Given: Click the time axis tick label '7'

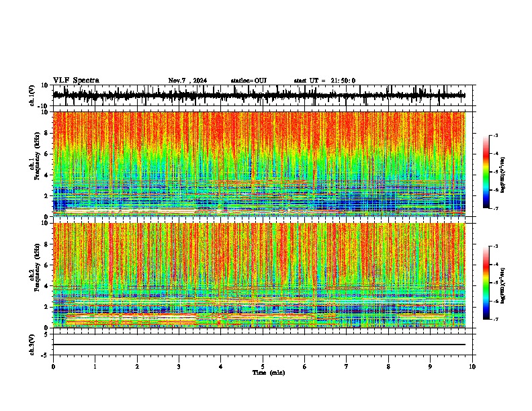Looking at the screenshot, I should pyautogui.click(x=347, y=366).
